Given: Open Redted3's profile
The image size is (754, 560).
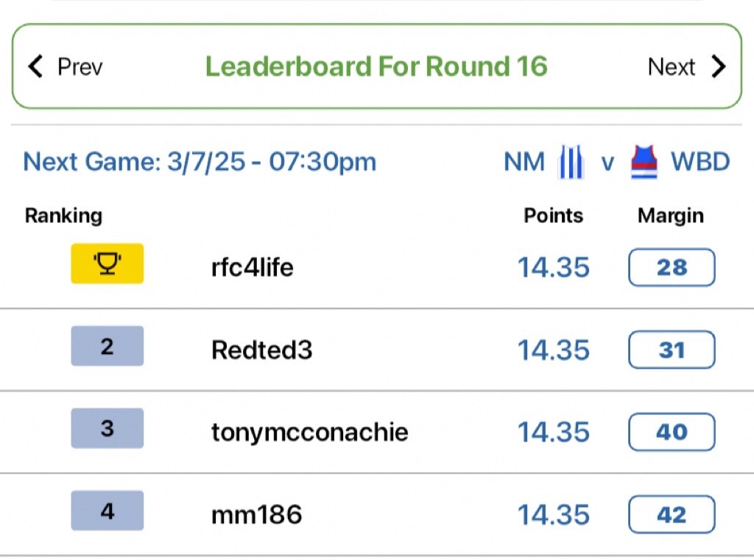Looking at the screenshot, I should tap(261, 350).
